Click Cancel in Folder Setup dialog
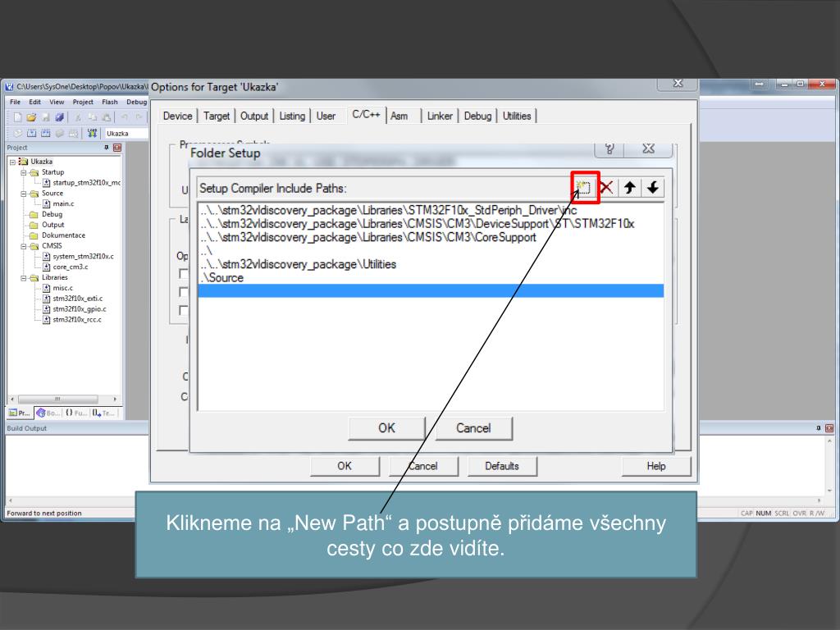 (x=473, y=428)
